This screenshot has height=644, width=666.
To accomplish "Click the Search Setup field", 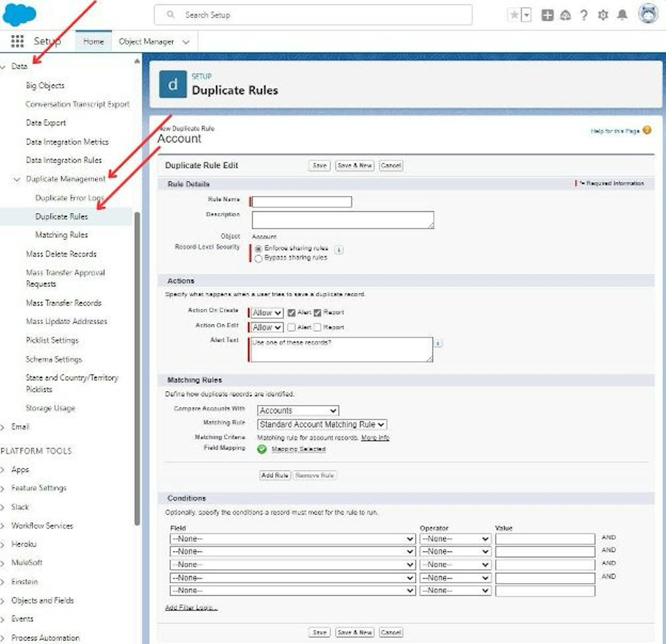I will pyautogui.click(x=313, y=15).
